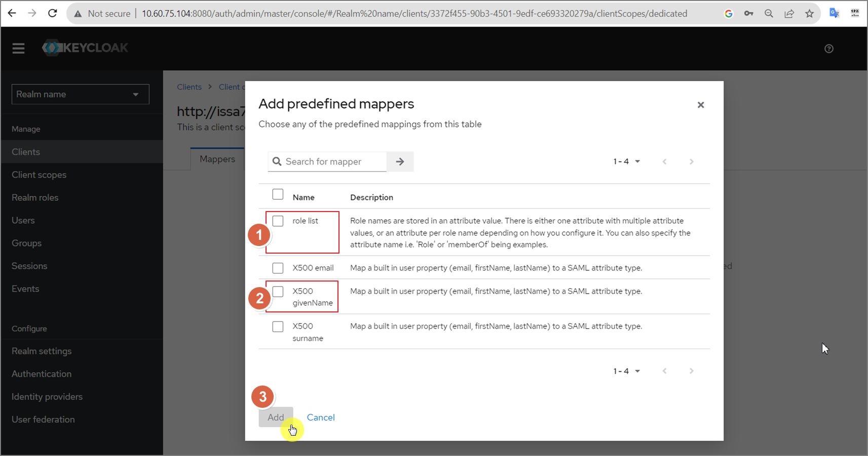This screenshot has height=456, width=868.
Task: Submit mapper search with arrow button
Action: (x=400, y=161)
